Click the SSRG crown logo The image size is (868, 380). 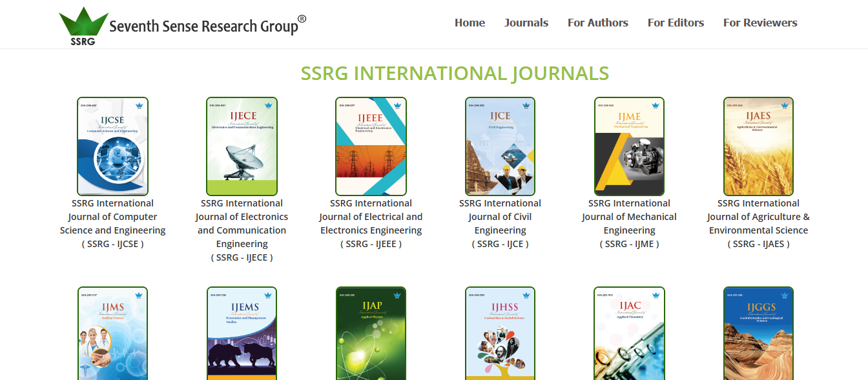point(83,26)
